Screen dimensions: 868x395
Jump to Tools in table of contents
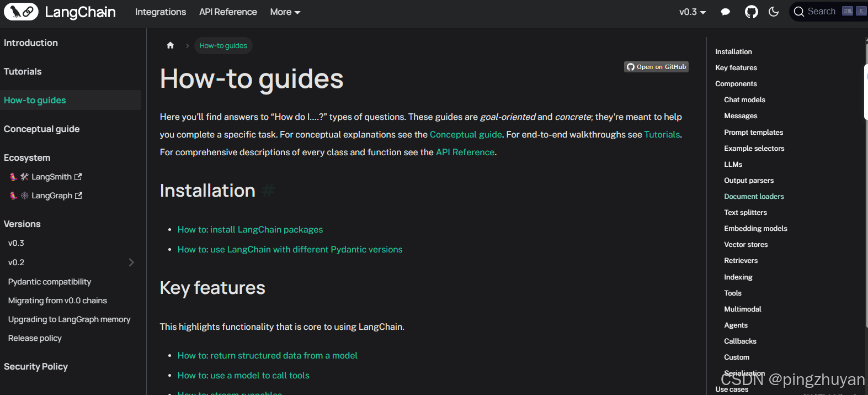coord(732,293)
